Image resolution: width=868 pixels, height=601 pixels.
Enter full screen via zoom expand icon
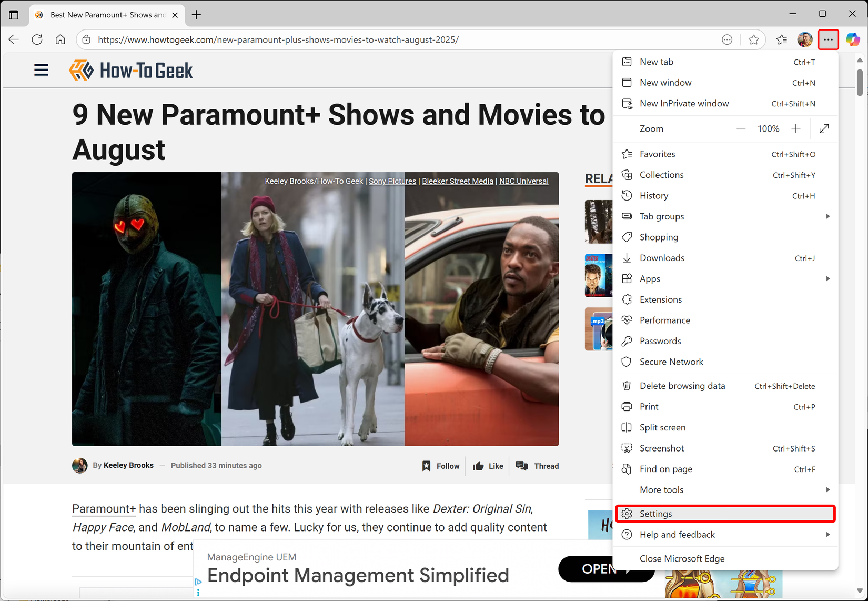(x=824, y=128)
